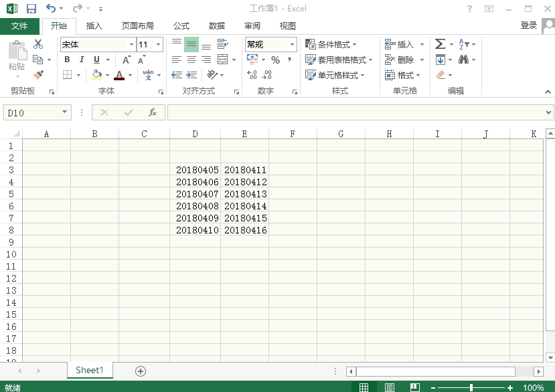This screenshot has height=392, width=555.
Task: Click the Wrap Text icon
Action: point(222,44)
